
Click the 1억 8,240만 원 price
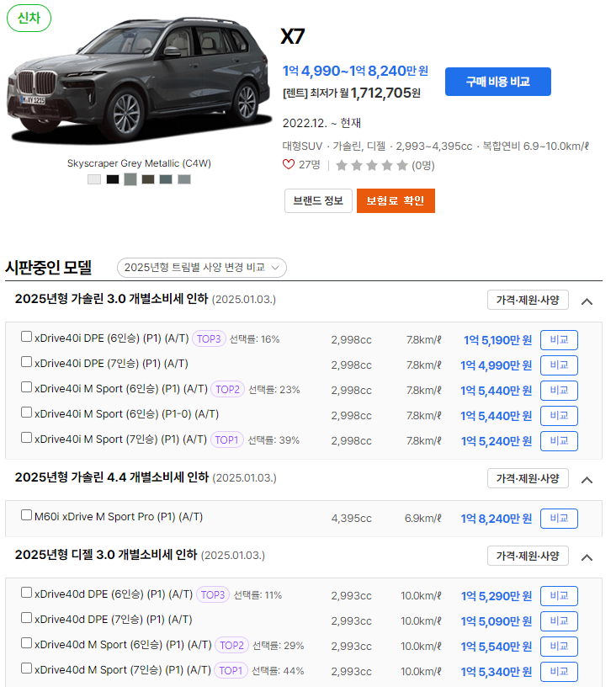tap(497, 519)
